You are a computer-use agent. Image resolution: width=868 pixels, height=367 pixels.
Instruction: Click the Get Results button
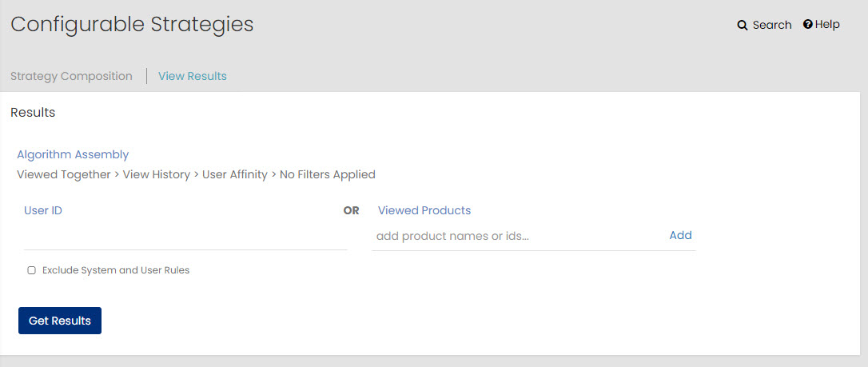60,321
